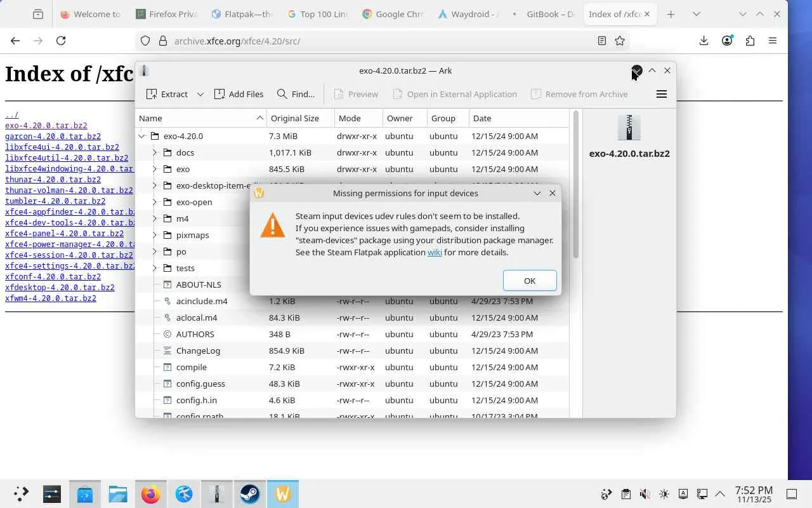This screenshot has height=508, width=812.
Task: Open the Firefox hamburger menu
Action: (x=773, y=41)
